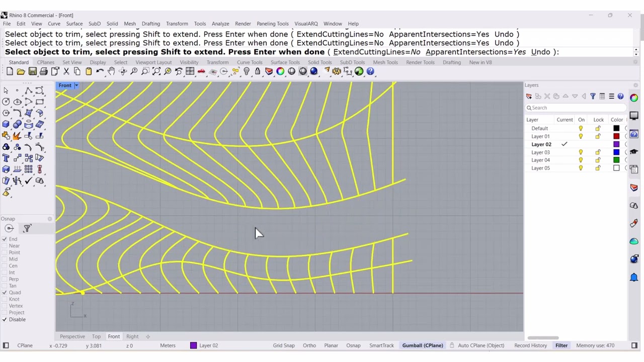Click the Cut scissors icon
This screenshot has width=644, height=362.
point(66,71)
